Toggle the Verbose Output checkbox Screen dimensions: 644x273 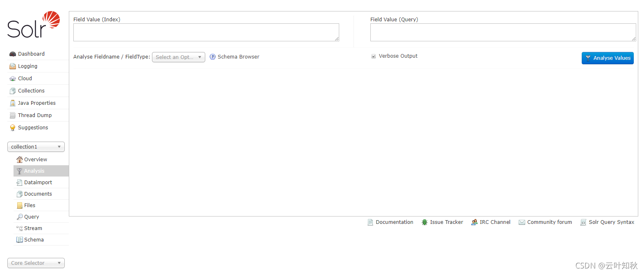click(374, 56)
